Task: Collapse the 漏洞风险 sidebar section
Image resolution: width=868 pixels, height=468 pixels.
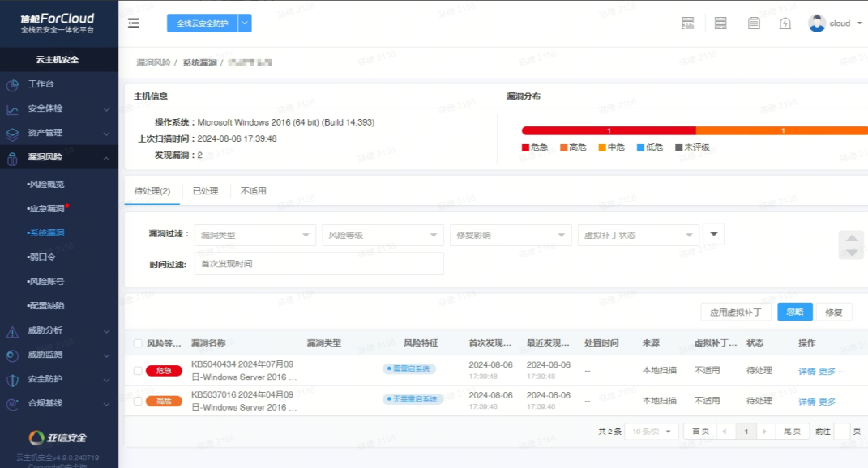Action: (106, 159)
